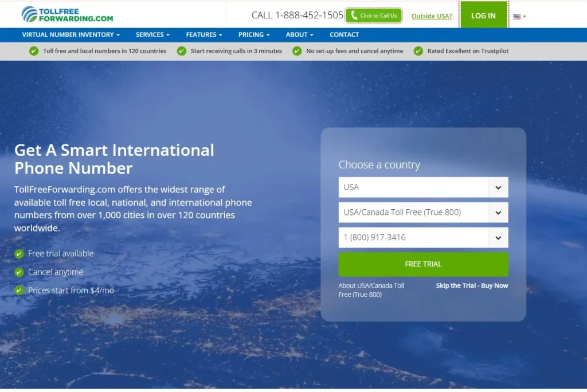Viewport: 587px width, 392px height.
Task: Click the Choose a country label
Action: point(379,164)
